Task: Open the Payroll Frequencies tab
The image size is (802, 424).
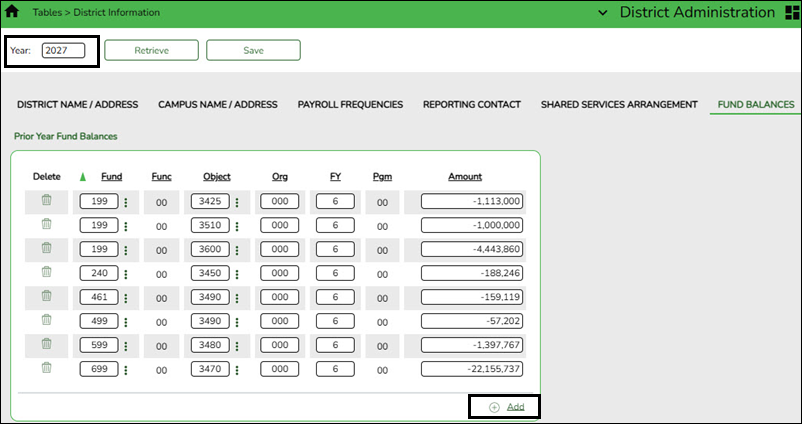Action: (350, 104)
